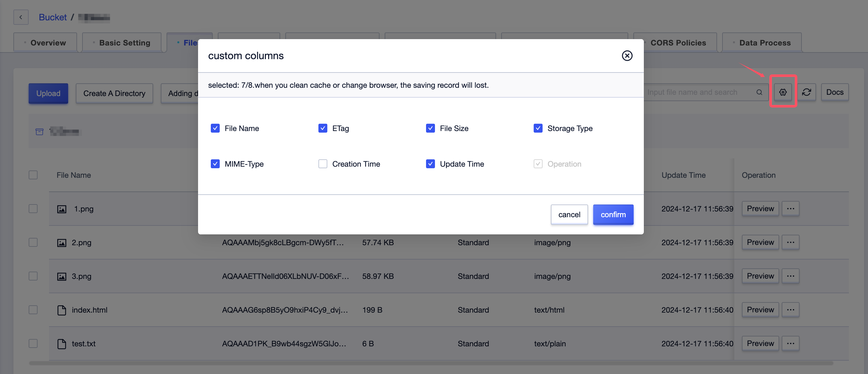The height and width of the screenshot is (374, 868).
Task: Switch to the Basic Setting tab
Action: (x=122, y=43)
